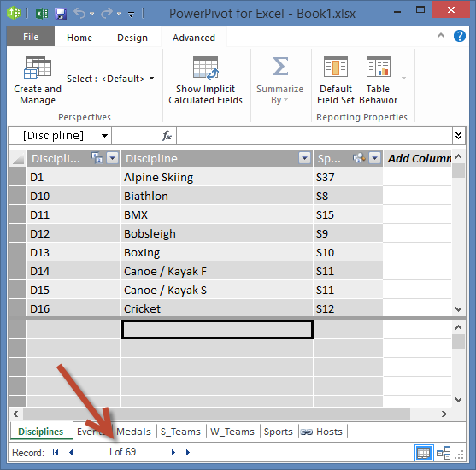The image size is (476, 470).
Task: Click inside the formula bar
Action: coord(314,136)
